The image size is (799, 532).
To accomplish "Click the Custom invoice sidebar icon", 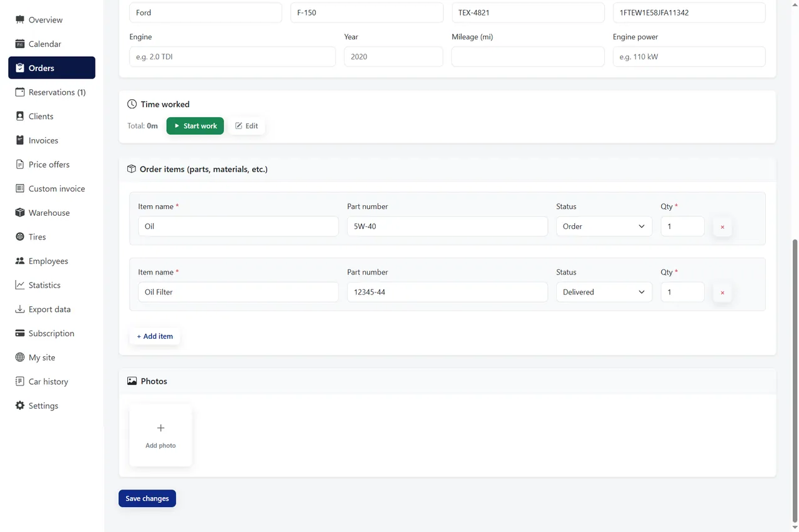I will [x=20, y=188].
